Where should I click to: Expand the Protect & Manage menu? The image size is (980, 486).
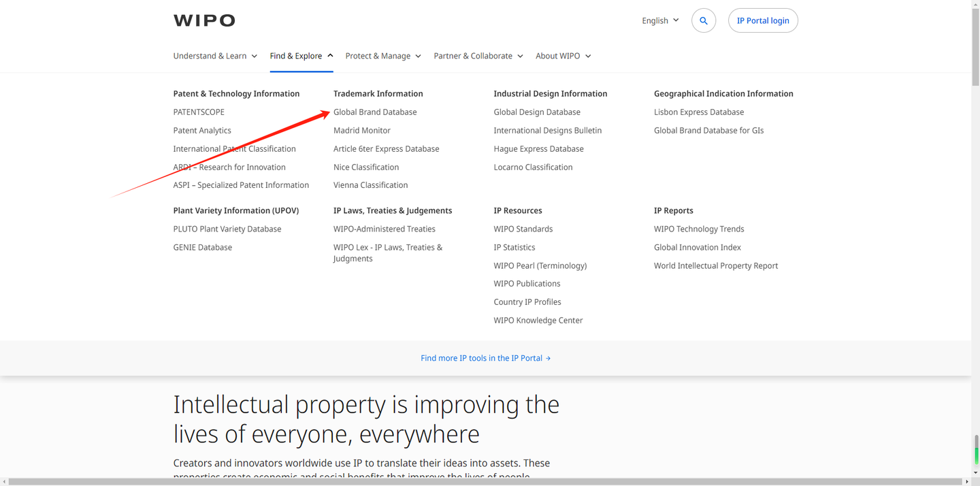tap(383, 56)
